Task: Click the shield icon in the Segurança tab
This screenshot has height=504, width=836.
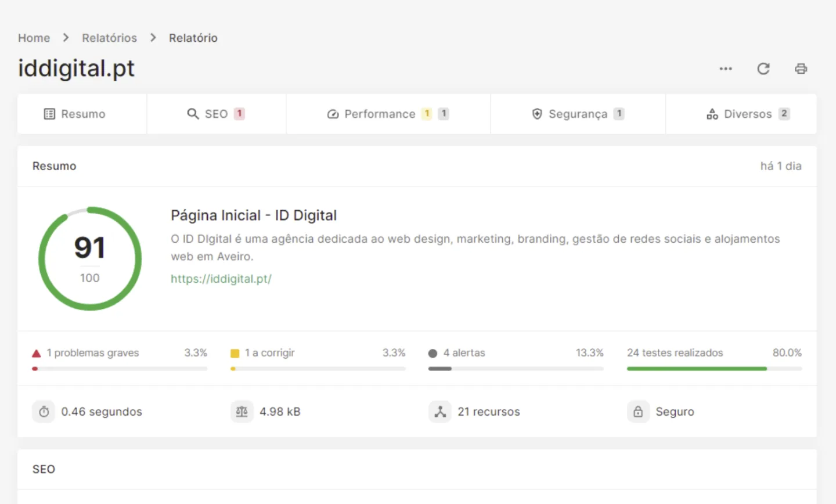Action: [x=537, y=114]
